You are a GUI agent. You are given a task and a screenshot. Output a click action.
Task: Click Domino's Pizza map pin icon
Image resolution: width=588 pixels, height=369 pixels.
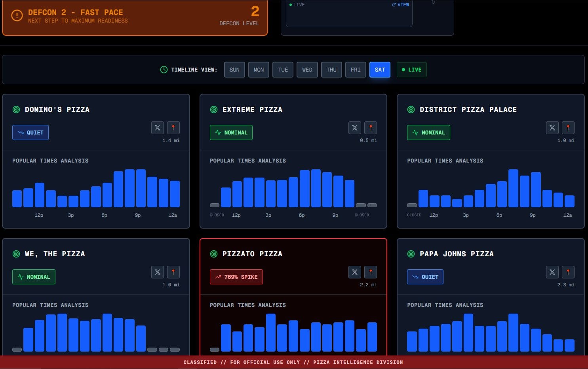173,128
